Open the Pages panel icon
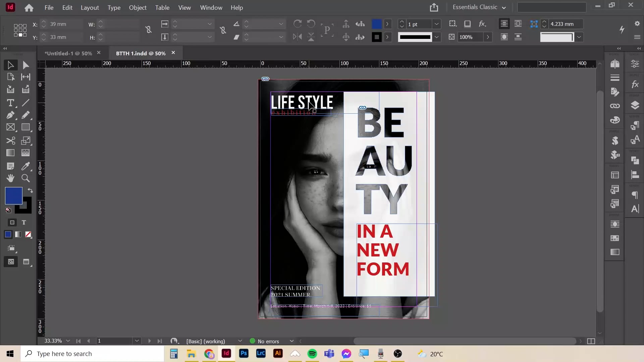This screenshot has width=644, height=362. [x=615, y=64]
